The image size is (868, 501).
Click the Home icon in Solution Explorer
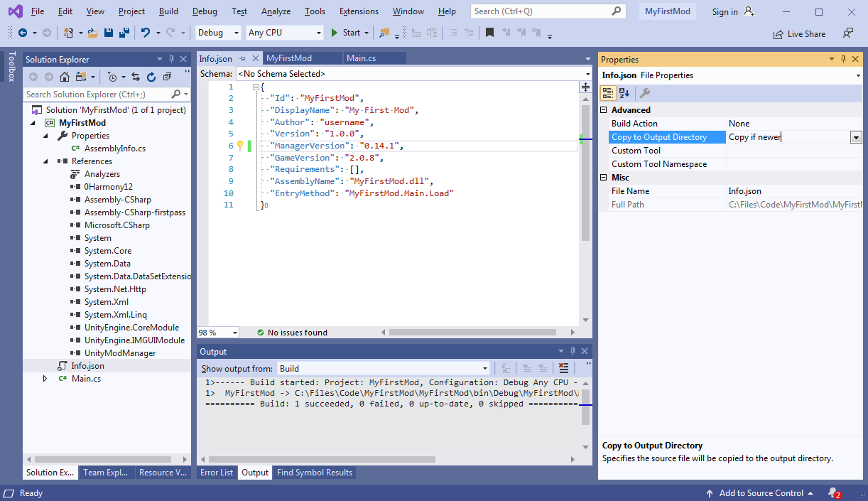65,77
